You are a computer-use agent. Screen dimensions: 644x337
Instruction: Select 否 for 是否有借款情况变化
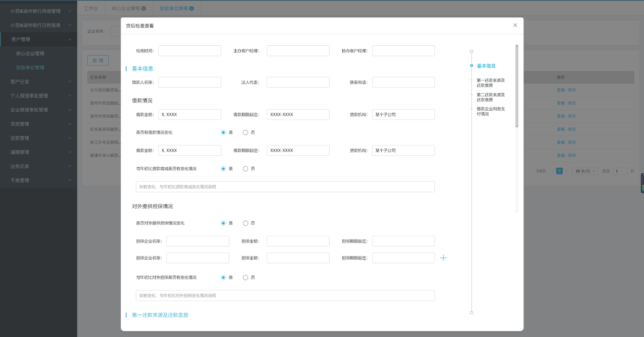pyautogui.click(x=245, y=133)
